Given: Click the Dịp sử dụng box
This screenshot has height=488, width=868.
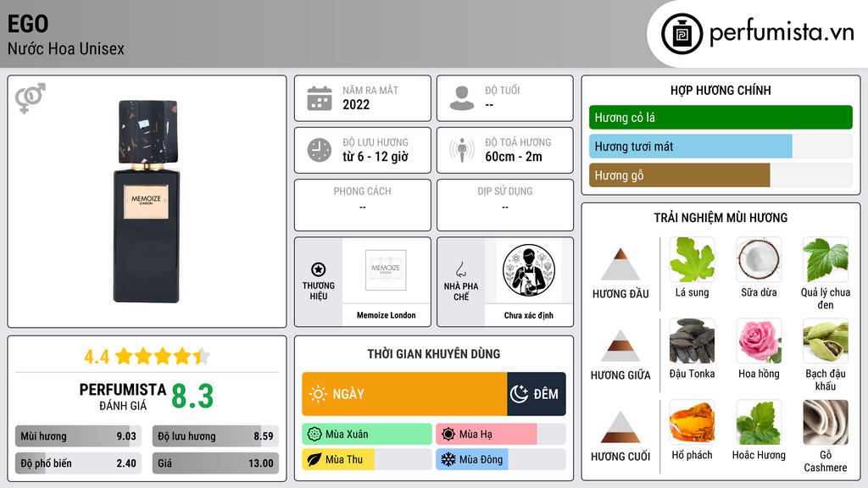Looking at the screenshot, I should click(x=505, y=205).
